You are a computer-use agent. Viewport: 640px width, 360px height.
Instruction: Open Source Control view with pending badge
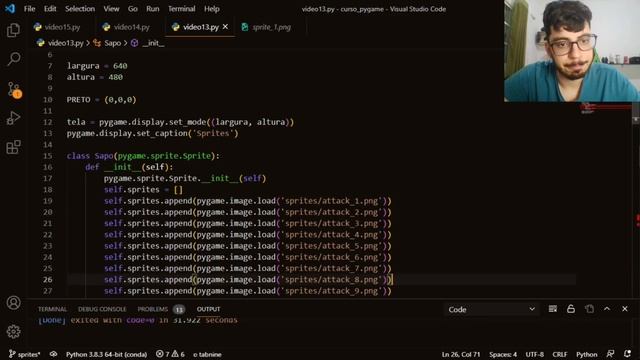14,89
